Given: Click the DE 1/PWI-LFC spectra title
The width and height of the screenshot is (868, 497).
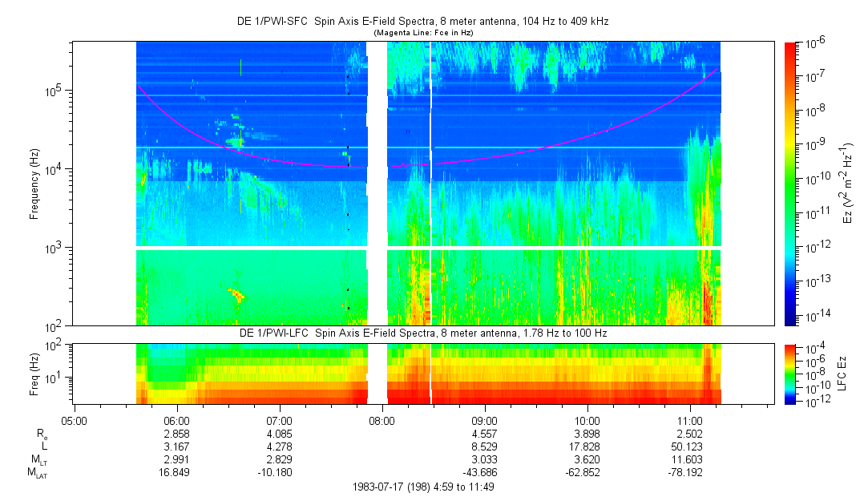Looking at the screenshot, I should coord(423,333).
